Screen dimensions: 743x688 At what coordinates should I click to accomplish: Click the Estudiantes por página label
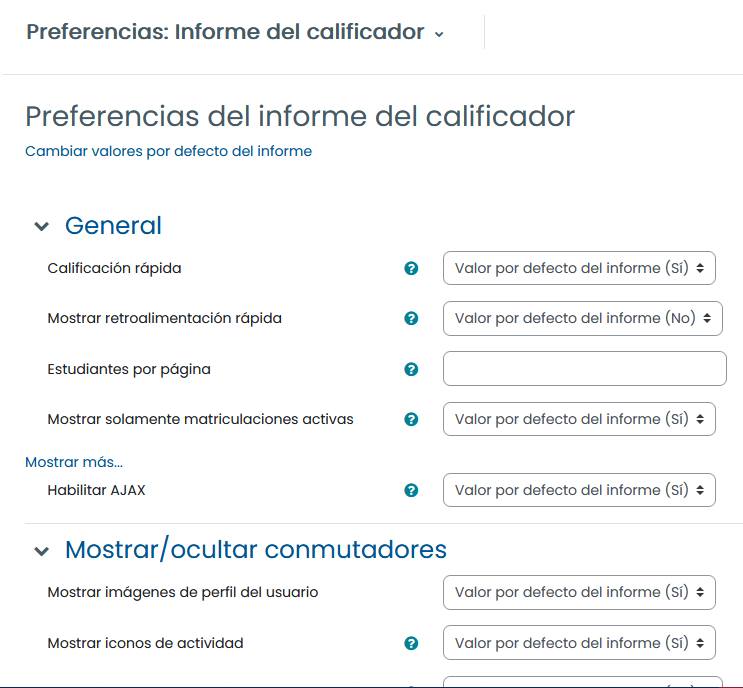[x=129, y=369]
